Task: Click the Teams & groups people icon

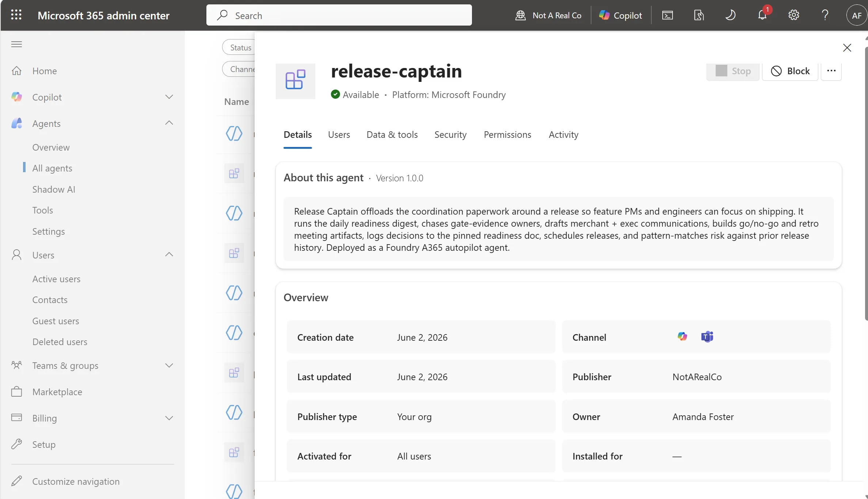Action: pyautogui.click(x=17, y=365)
